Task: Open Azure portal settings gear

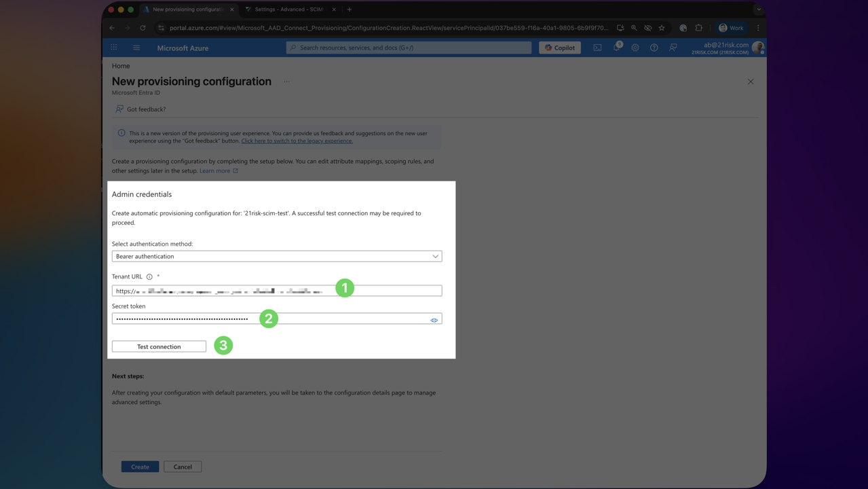Action: click(x=634, y=48)
